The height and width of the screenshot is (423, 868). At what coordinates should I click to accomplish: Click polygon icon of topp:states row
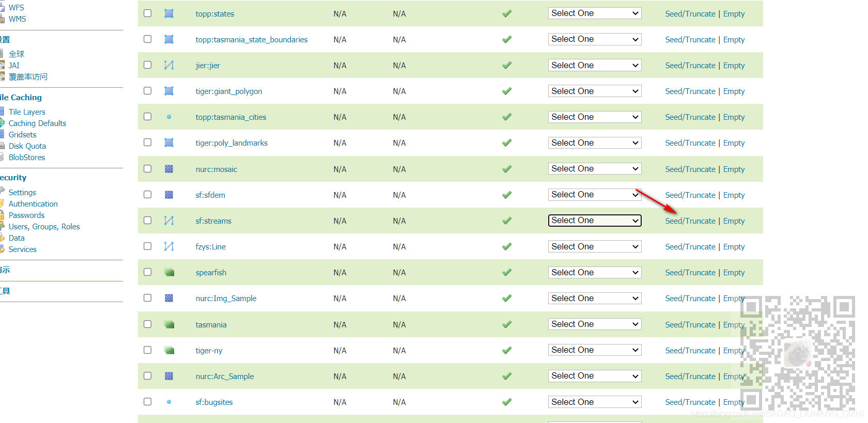coord(169,13)
